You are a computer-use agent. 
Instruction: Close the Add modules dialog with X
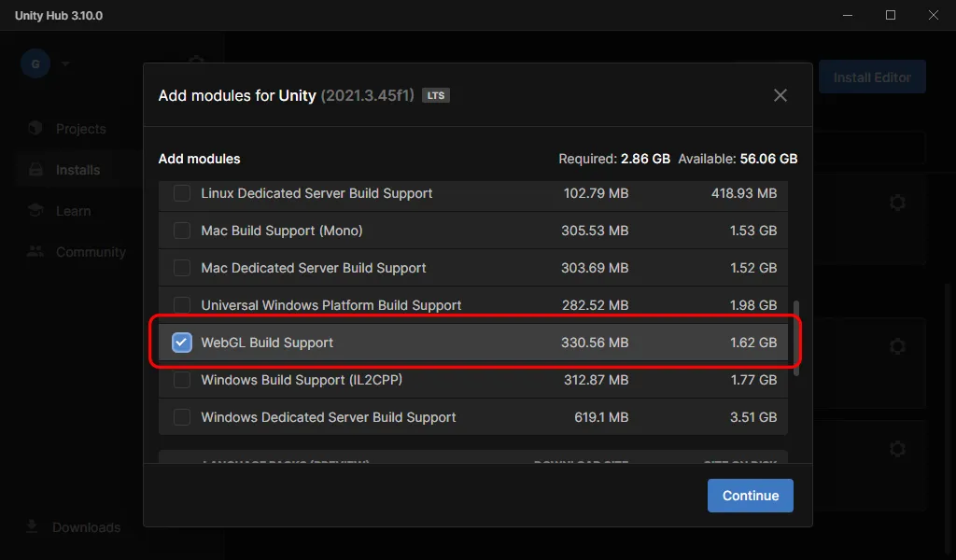pyautogui.click(x=780, y=95)
